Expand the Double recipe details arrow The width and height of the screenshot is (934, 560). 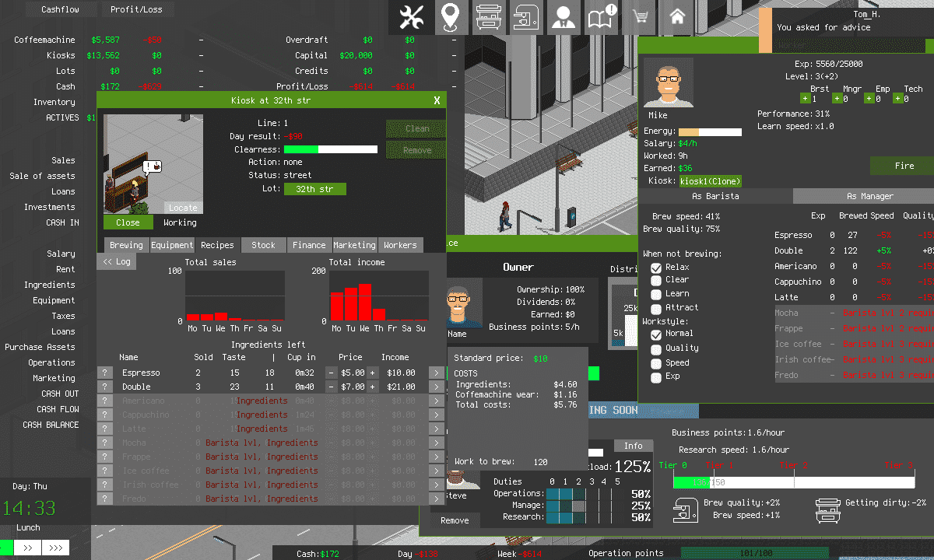(x=437, y=387)
